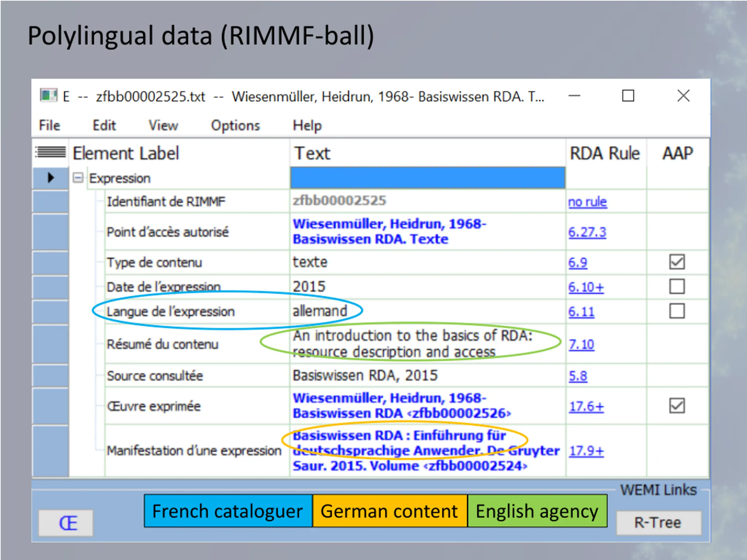Open RDA rule 6.10+ link
Image resolution: width=747 pixels, height=560 pixels.
tap(586, 287)
